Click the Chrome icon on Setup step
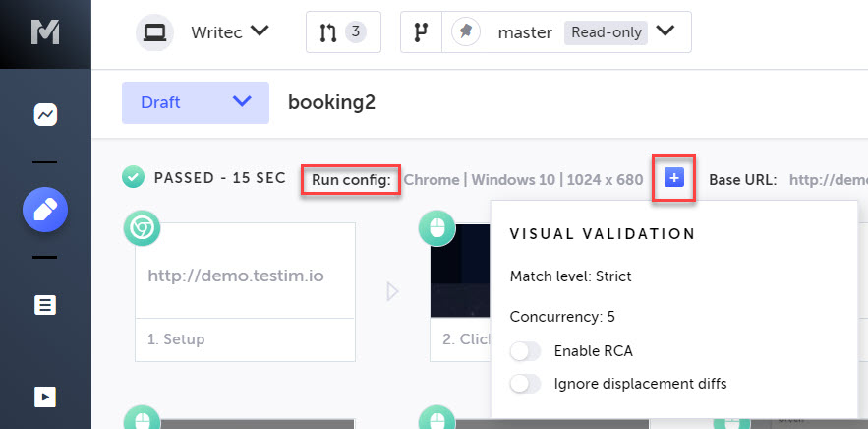Image resolution: width=868 pixels, height=429 pixels. [x=142, y=228]
